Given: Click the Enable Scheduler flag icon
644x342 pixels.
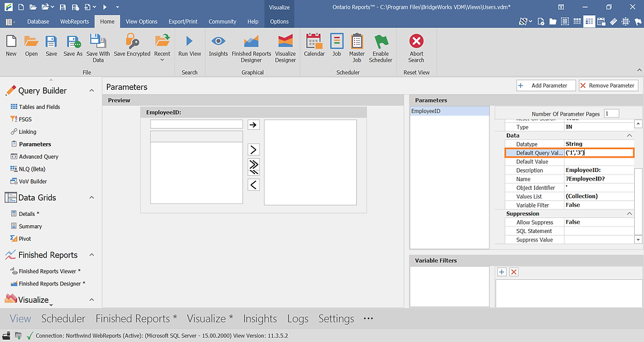Looking at the screenshot, I should [x=380, y=41].
